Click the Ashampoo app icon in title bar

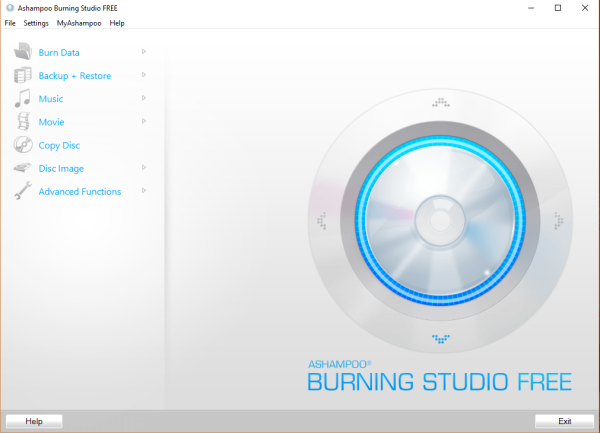pos(10,8)
